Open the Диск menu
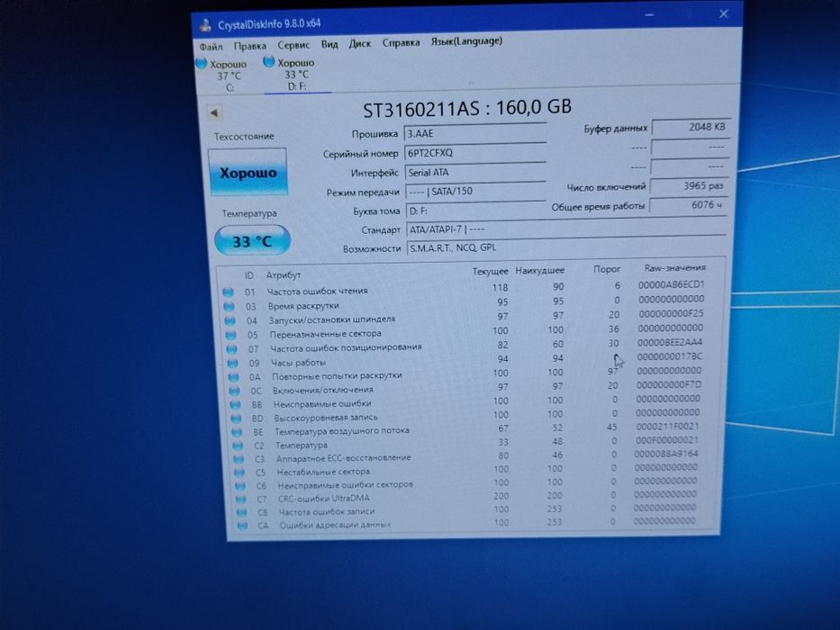The width and height of the screenshot is (840, 630). (x=359, y=44)
